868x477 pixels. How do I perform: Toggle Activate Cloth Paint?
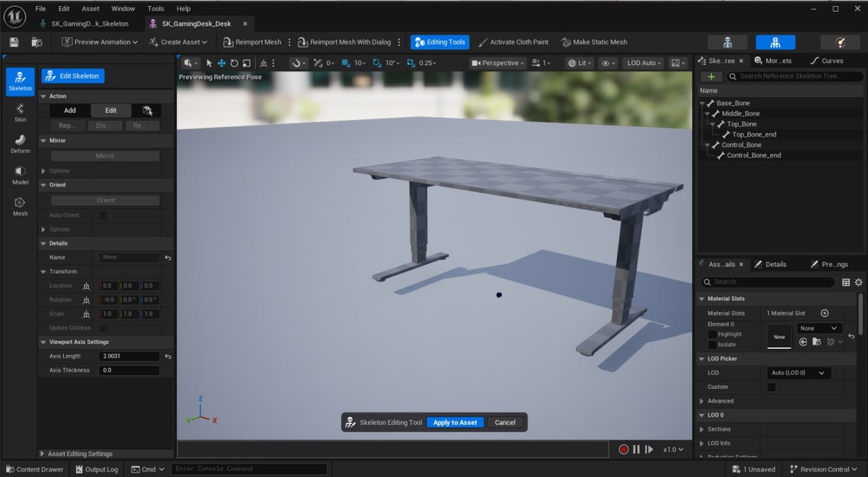point(513,42)
